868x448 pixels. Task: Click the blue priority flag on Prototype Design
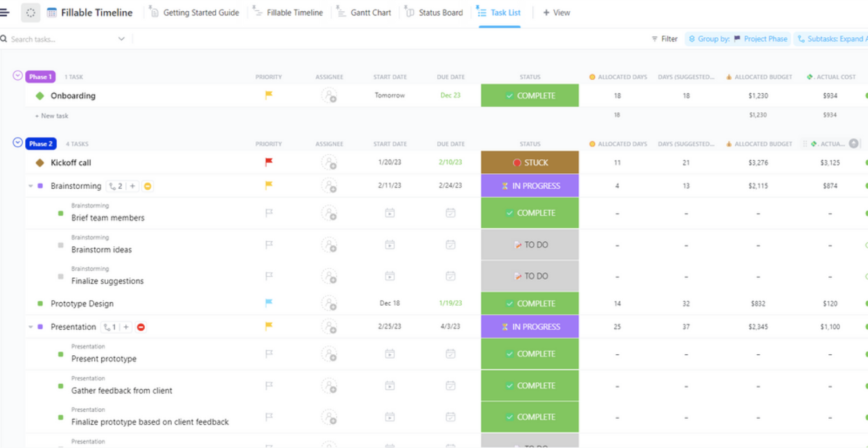coord(268,303)
